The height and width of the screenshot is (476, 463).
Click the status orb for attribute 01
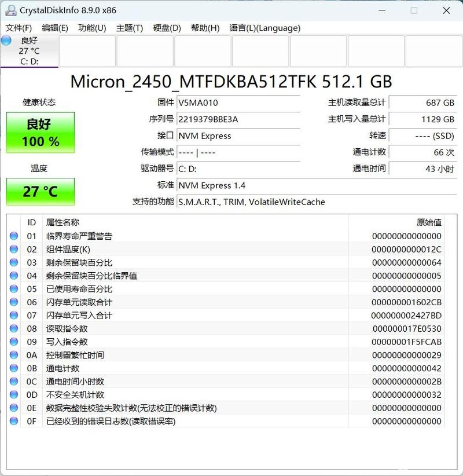tap(14, 236)
